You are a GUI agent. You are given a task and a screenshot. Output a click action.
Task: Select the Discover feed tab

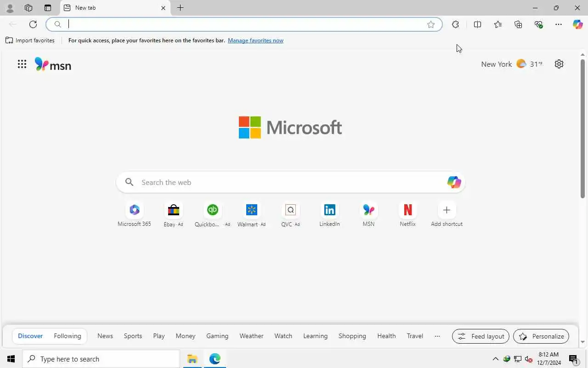tap(30, 336)
